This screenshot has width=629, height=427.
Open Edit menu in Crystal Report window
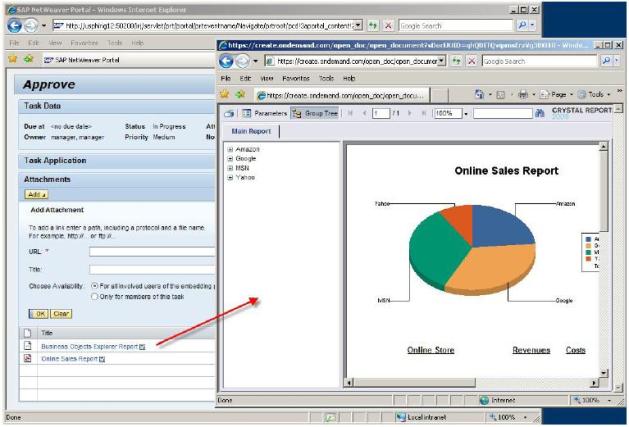(x=245, y=78)
